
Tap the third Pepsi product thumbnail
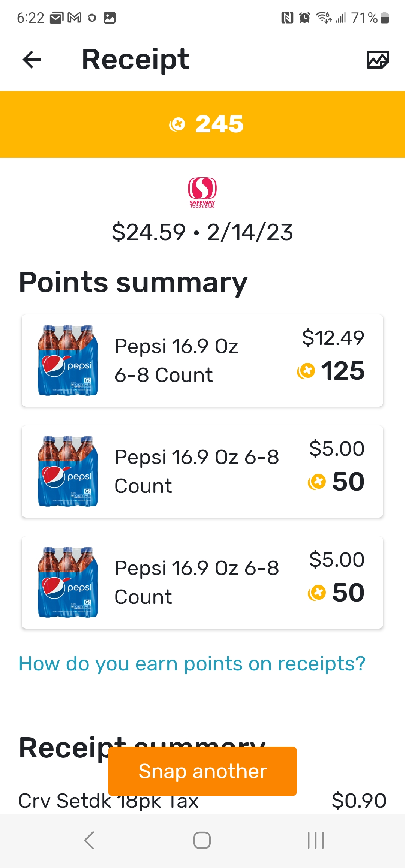click(68, 582)
